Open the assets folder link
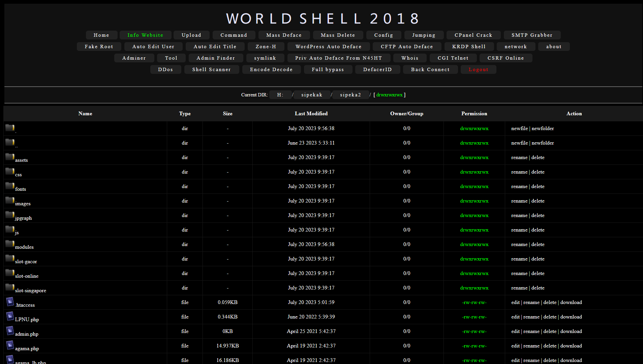 pyautogui.click(x=22, y=160)
